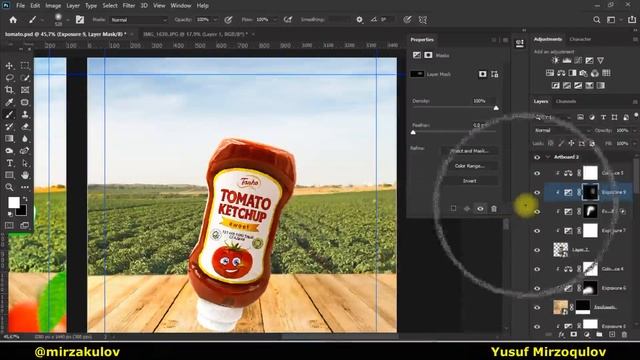Select the Horizontal Type tool
640x360 pixels.
tap(9, 163)
